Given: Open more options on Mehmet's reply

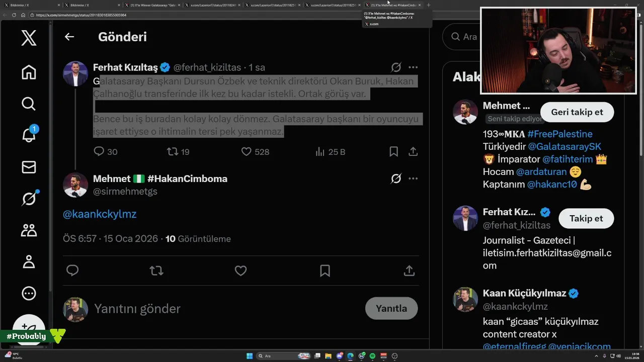Looking at the screenshot, I should (x=413, y=178).
